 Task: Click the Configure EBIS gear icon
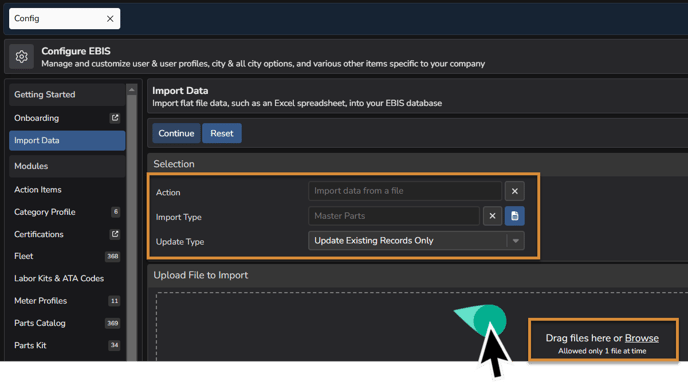(22, 57)
